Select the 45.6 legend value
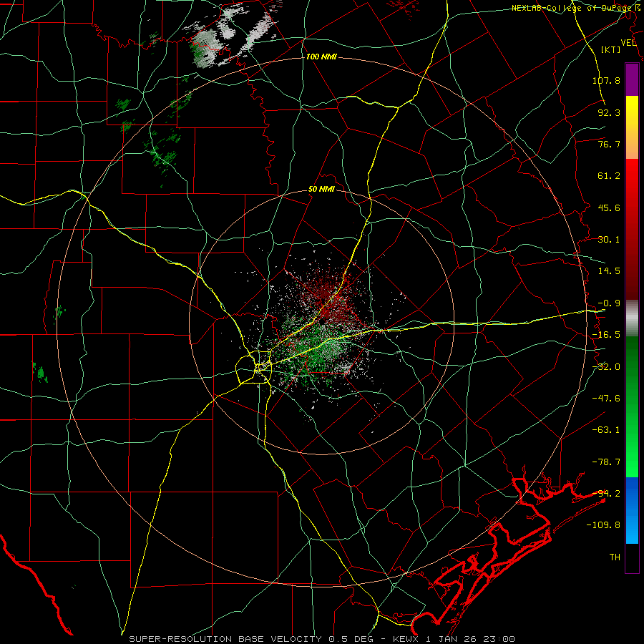 pyautogui.click(x=609, y=208)
